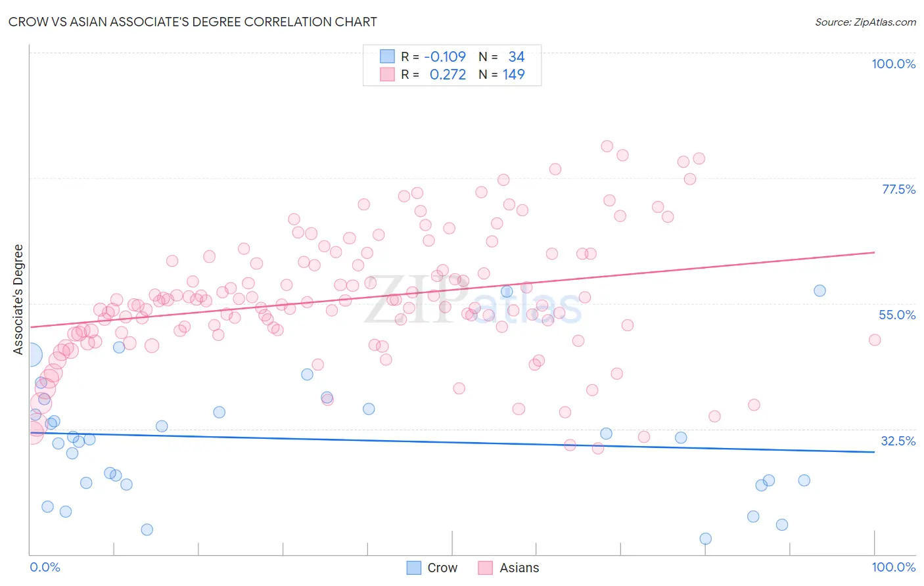
Task: Click the 55.0% y-axis tick label
Action: point(897,315)
